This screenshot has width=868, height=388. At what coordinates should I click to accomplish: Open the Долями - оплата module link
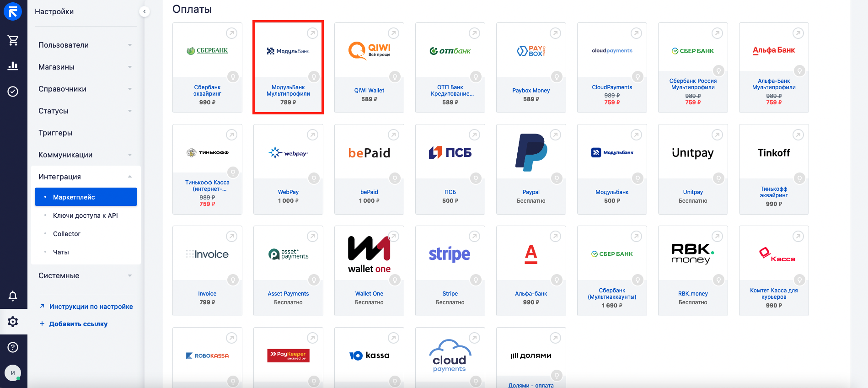tap(531, 385)
